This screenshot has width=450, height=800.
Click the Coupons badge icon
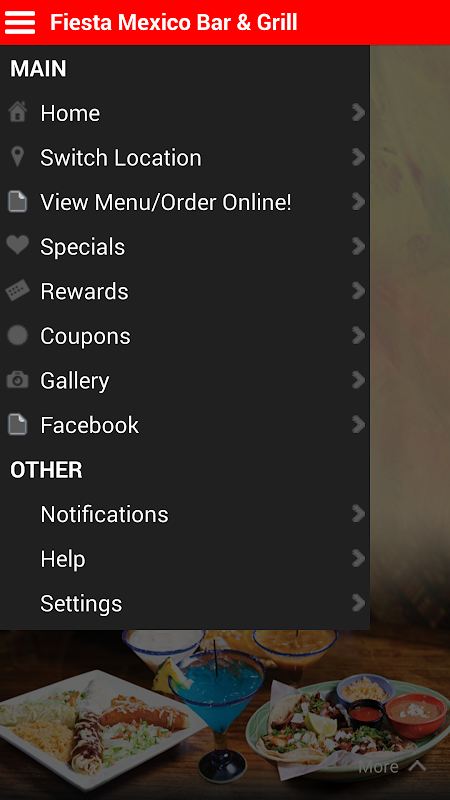(17, 335)
